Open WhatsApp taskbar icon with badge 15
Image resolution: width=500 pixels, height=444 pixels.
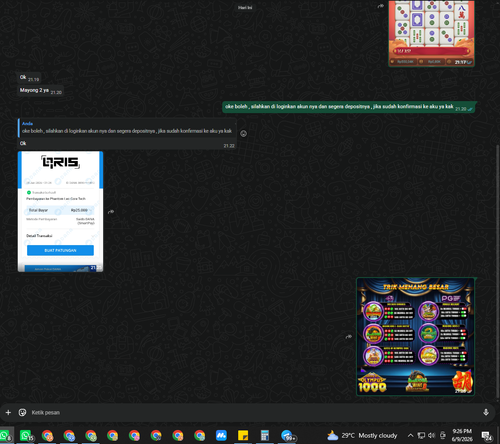click(27, 436)
